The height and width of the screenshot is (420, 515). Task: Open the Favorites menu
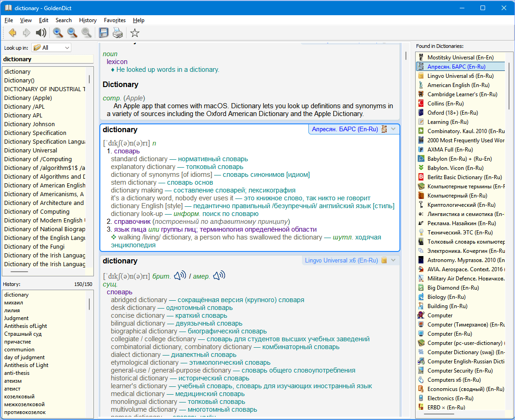point(115,20)
